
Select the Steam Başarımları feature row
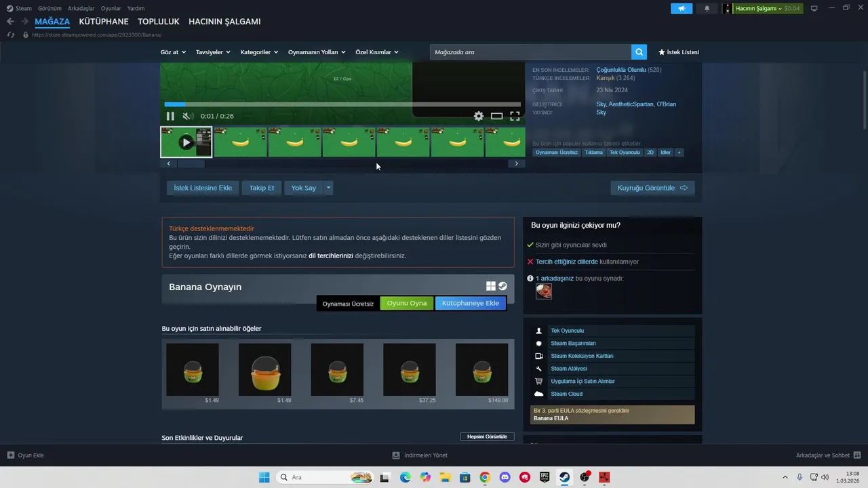point(612,343)
